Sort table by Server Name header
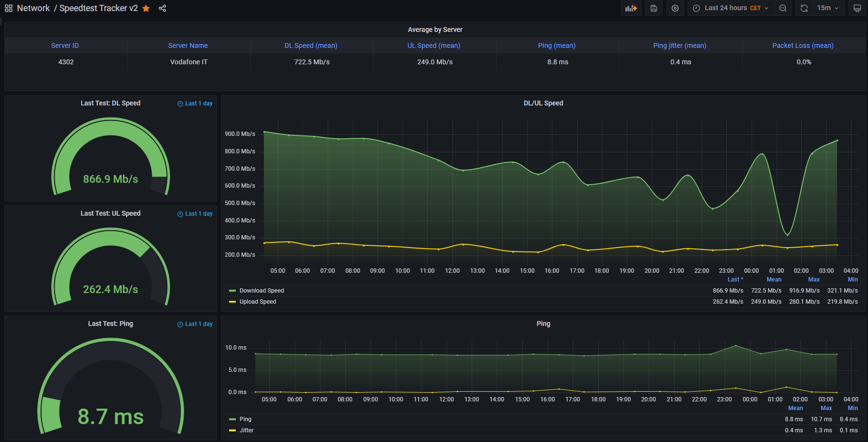 coord(188,45)
